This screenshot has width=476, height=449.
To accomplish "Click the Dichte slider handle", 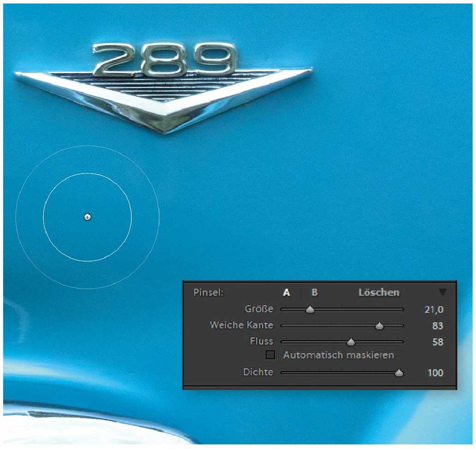I will (399, 373).
